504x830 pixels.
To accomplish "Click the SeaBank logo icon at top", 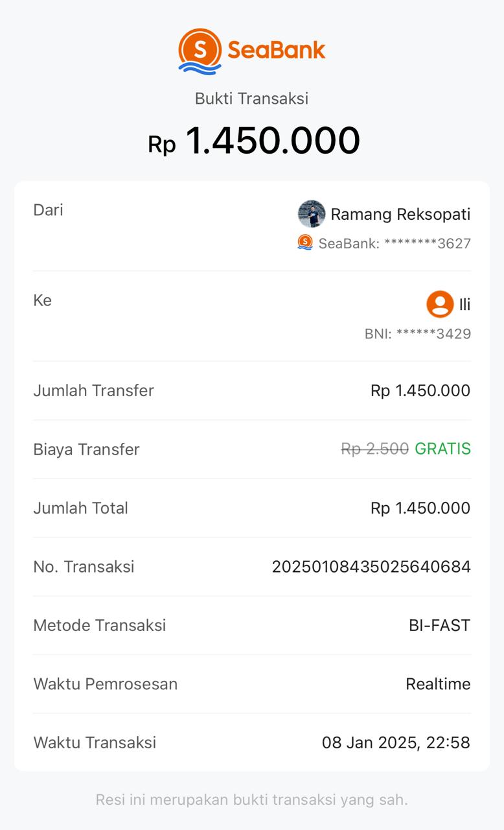I will 200,51.
